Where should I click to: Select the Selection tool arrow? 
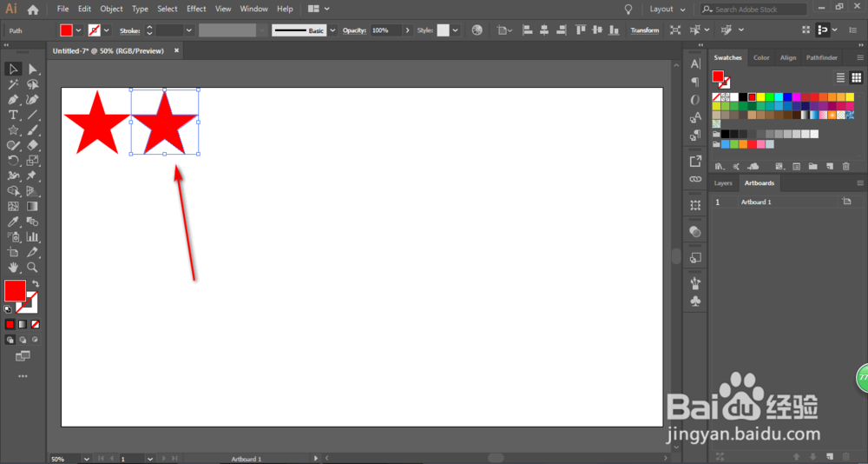point(13,69)
